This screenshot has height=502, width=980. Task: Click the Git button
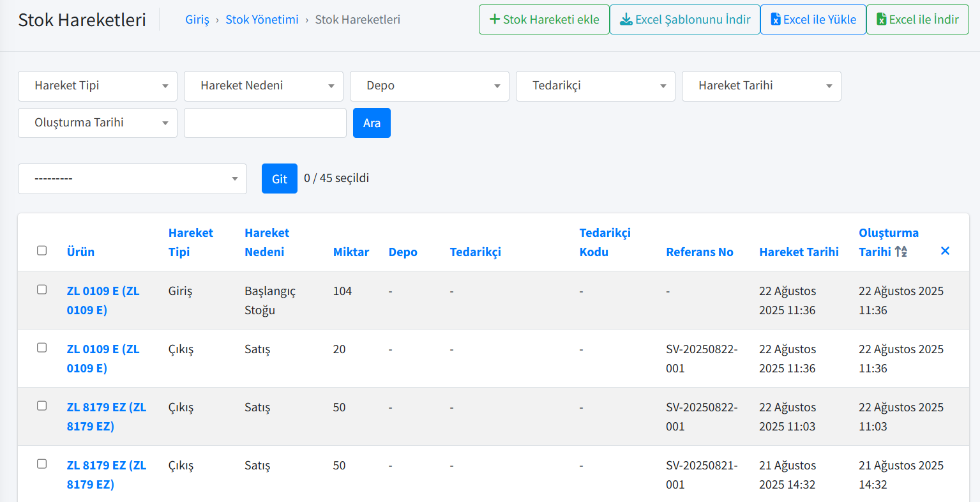pyautogui.click(x=279, y=179)
